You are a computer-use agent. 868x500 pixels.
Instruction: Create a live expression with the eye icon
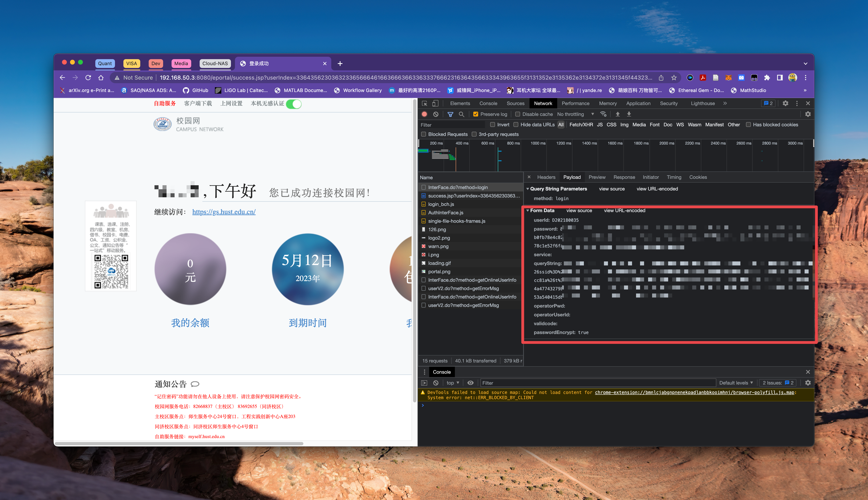point(471,383)
